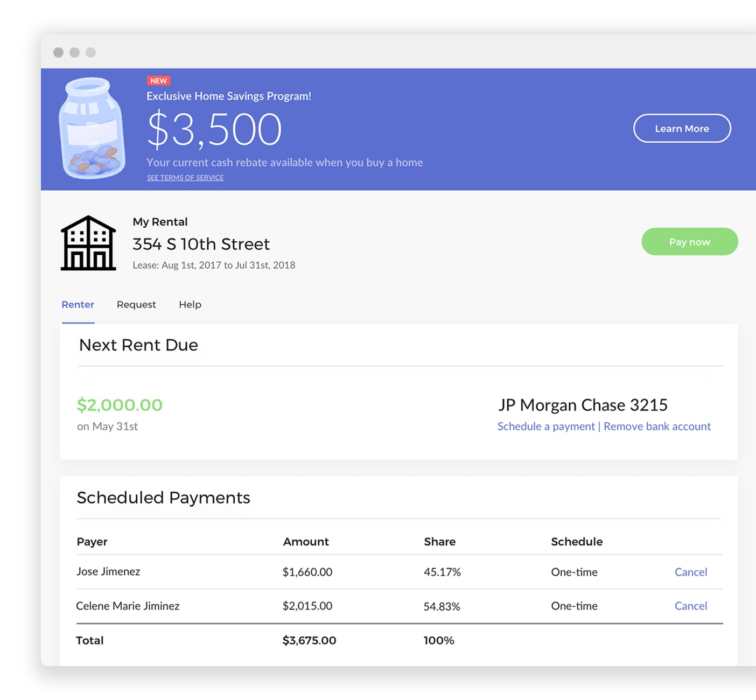Open the Request tab
This screenshot has height=700, width=756.
click(x=136, y=305)
